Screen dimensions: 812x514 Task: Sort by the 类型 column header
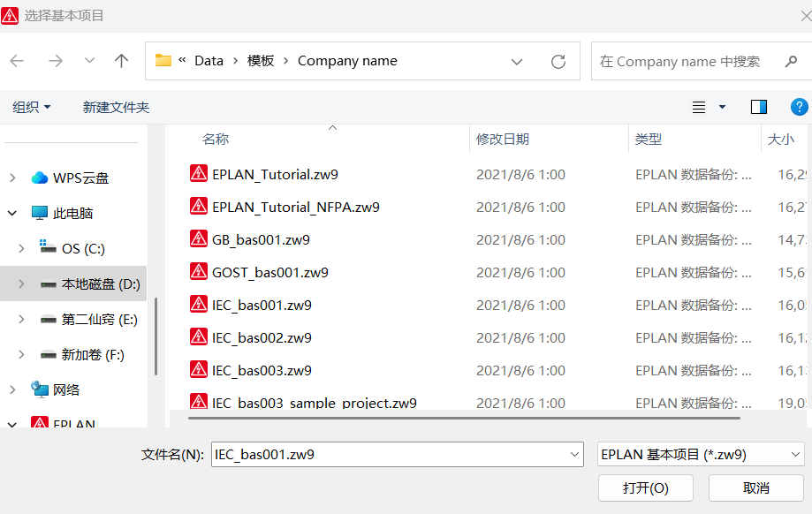point(649,140)
